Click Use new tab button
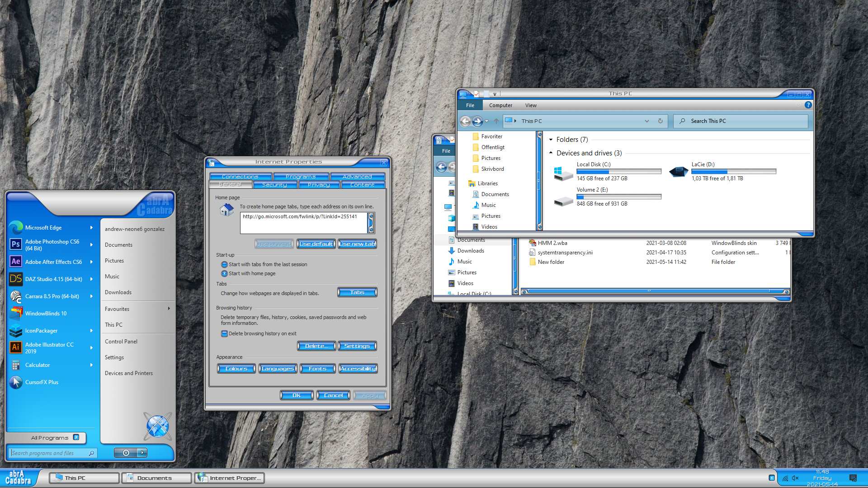 pyautogui.click(x=358, y=244)
